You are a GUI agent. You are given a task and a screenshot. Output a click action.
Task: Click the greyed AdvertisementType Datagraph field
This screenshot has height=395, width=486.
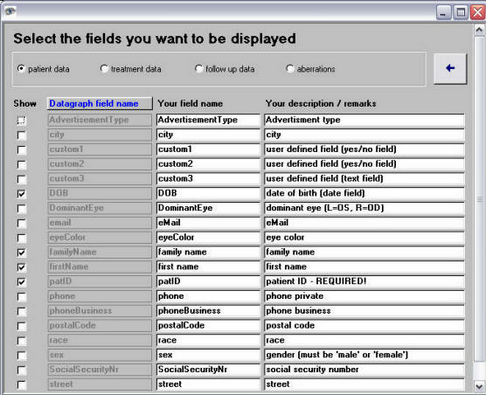pyautogui.click(x=100, y=120)
